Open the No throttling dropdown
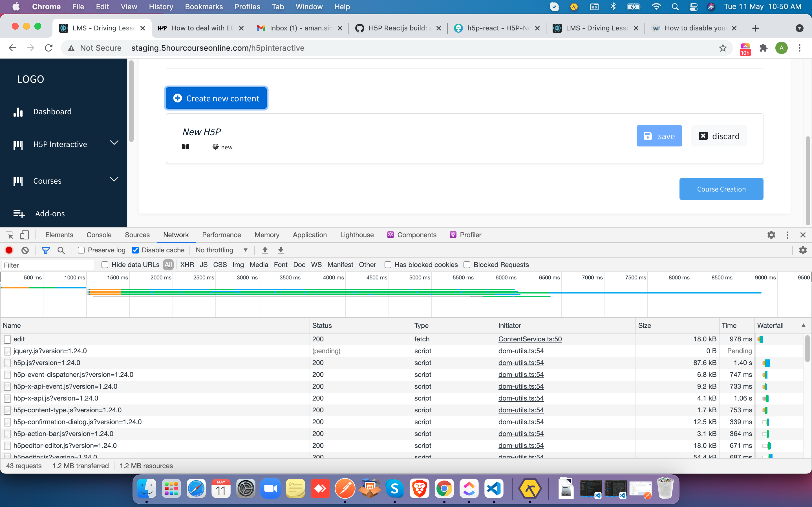Image resolution: width=812 pixels, height=507 pixels. point(221,250)
